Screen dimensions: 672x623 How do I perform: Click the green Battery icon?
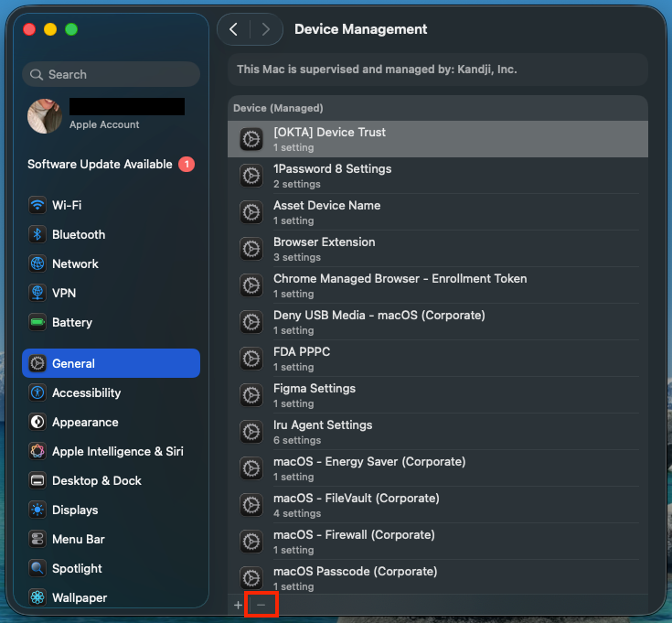tap(37, 322)
